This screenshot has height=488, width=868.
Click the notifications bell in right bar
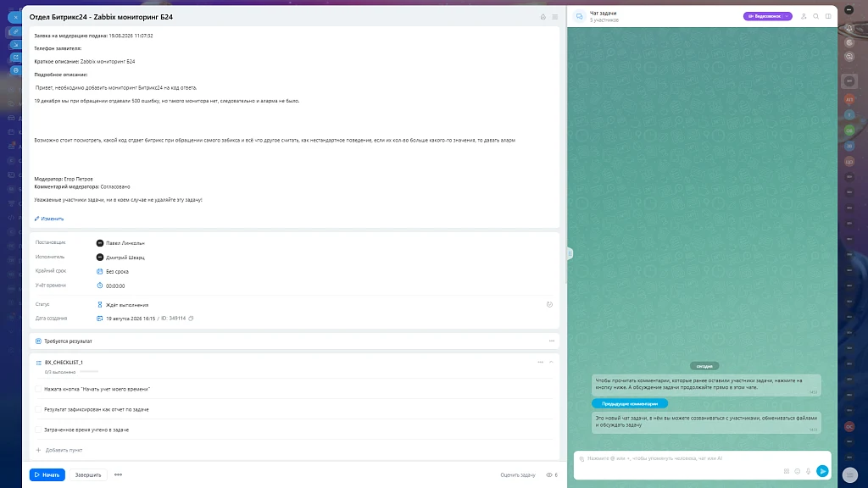pyautogui.click(x=849, y=28)
